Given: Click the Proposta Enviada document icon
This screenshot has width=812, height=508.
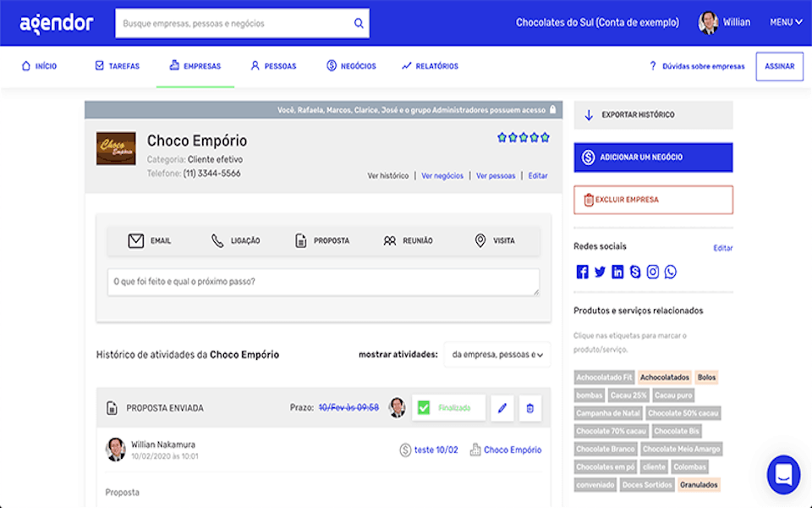Looking at the screenshot, I should click(112, 408).
